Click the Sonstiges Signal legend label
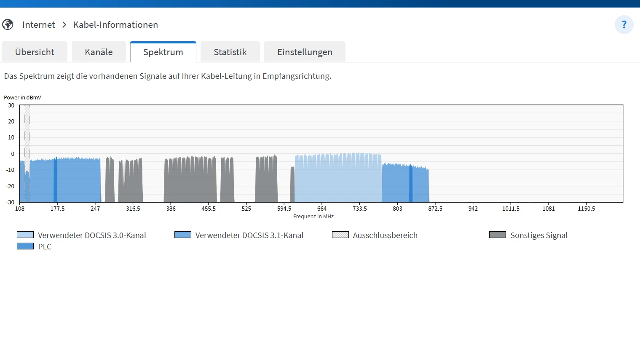This screenshot has width=640, height=364. pyautogui.click(x=539, y=235)
